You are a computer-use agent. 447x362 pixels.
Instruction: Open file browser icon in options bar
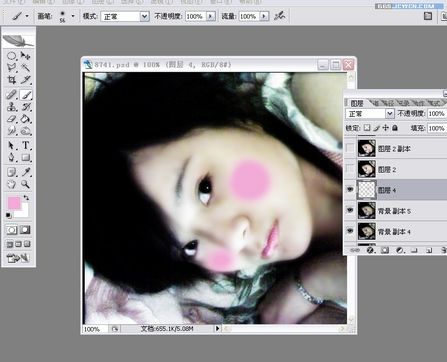pos(428,16)
